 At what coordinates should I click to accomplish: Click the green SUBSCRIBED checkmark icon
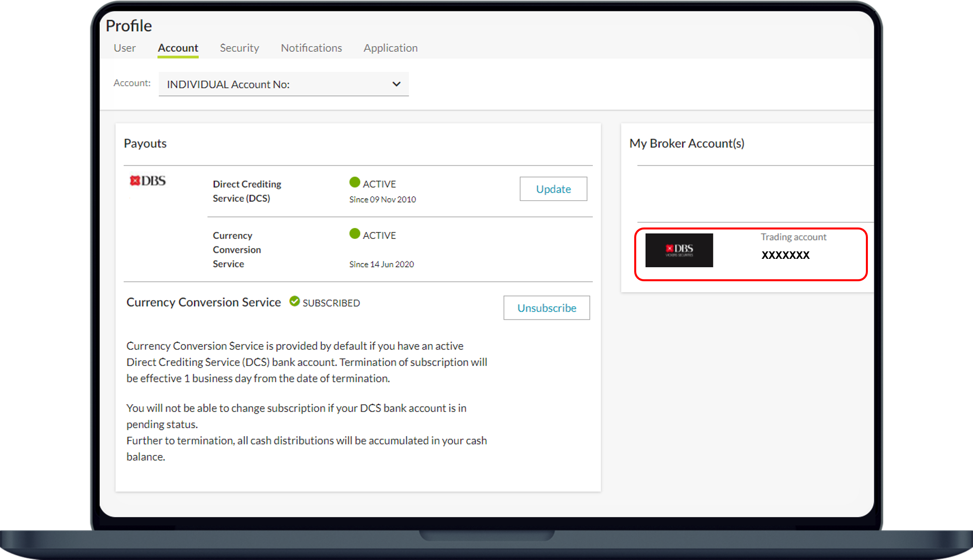tap(294, 302)
